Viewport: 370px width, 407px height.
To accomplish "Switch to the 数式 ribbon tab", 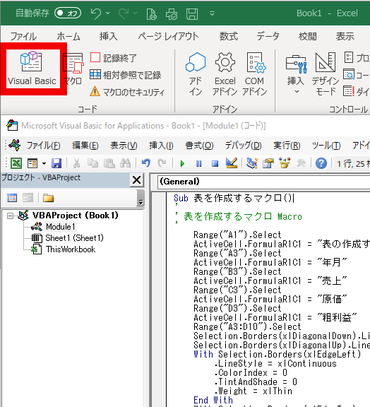I will coord(228,36).
